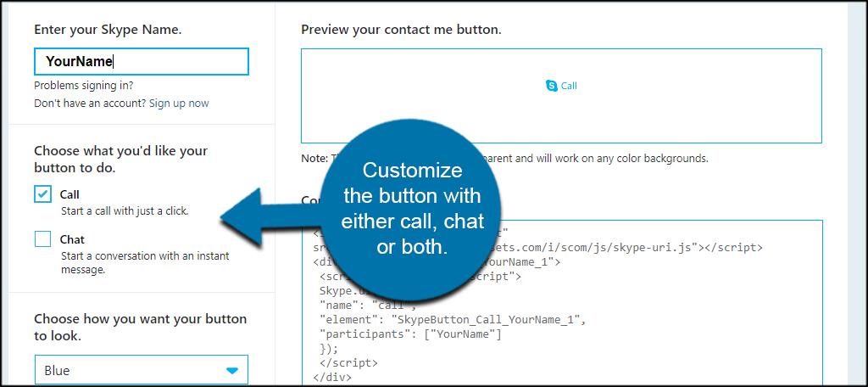Click the Problems signing in? text
Image resolution: width=868 pixels, height=387 pixels.
tap(84, 86)
